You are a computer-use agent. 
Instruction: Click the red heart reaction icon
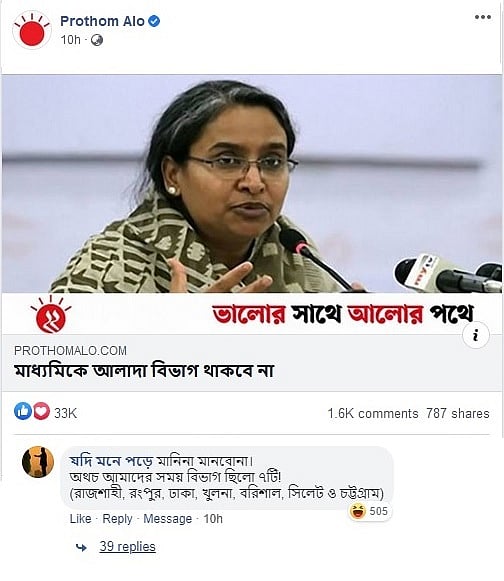click(42, 411)
